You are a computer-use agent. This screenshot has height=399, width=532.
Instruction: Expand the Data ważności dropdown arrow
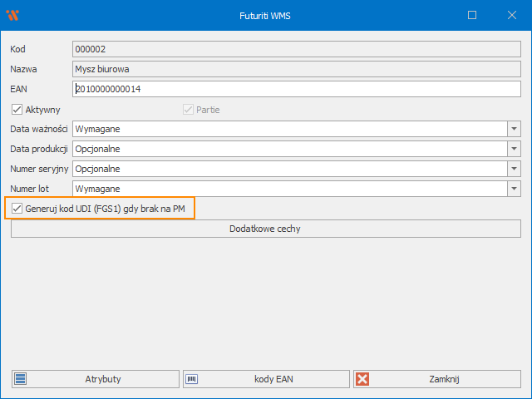[x=514, y=129]
